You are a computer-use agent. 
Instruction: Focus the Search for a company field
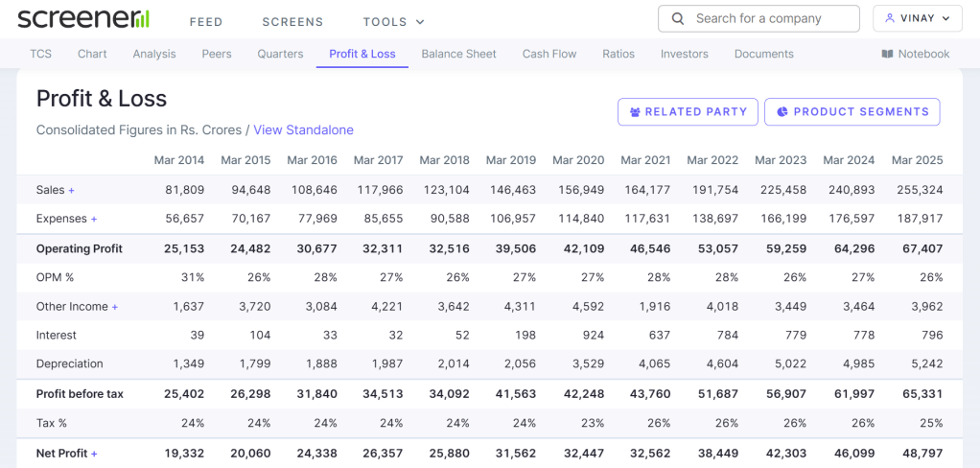770,18
